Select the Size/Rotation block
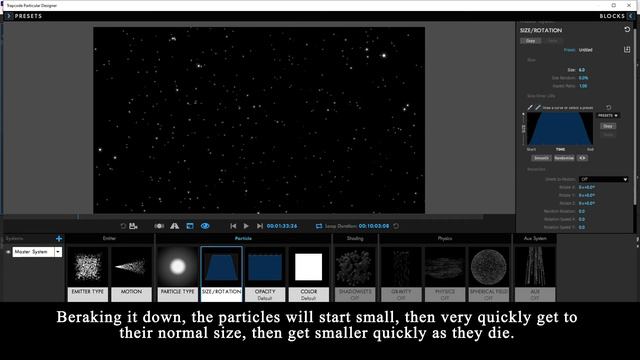Viewport: 640px width, 360px height. [221, 274]
